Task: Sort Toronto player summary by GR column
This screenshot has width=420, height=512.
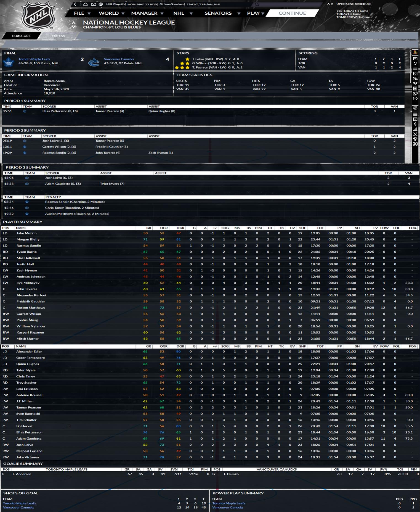Action: pos(148,228)
